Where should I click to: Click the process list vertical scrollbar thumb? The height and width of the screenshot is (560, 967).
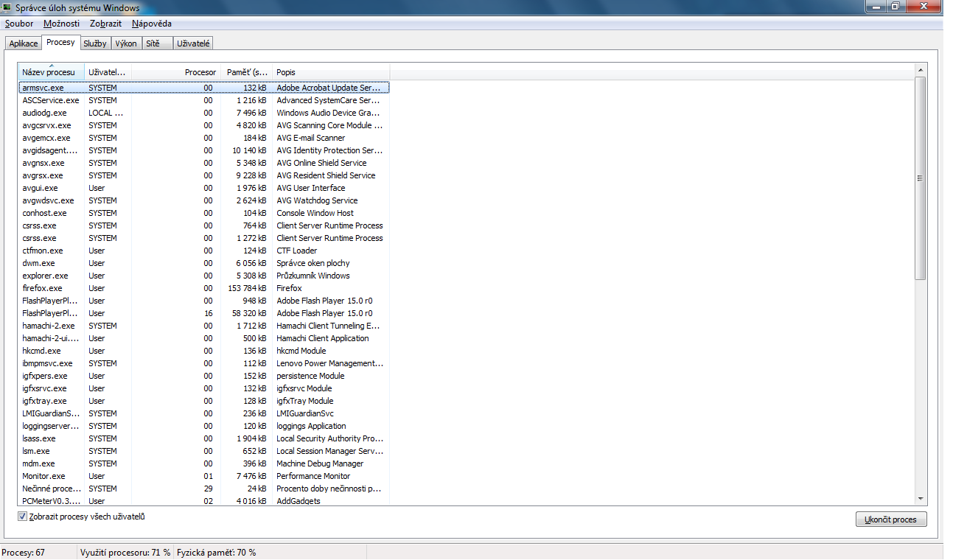921,178
